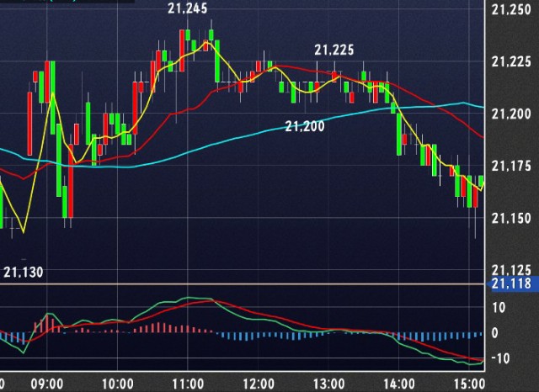The height and width of the screenshot is (392, 539).
Task: Select the blue 21,118 current price marker
Action: 513,283
